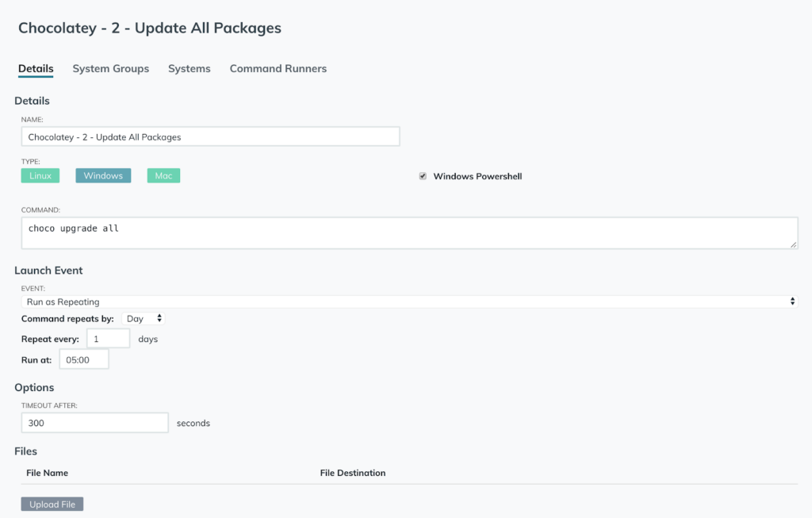Switch to the System Groups tab
The image size is (812, 518).
pos(110,69)
